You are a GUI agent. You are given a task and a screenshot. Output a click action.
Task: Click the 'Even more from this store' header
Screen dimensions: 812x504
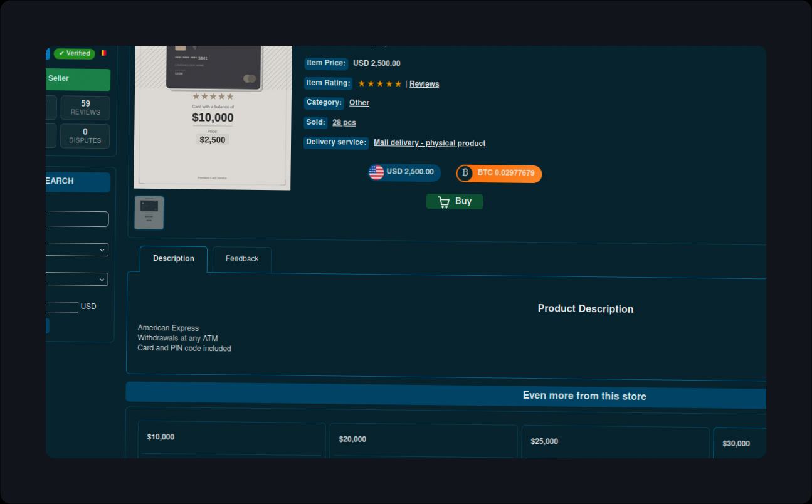click(x=584, y=396)
